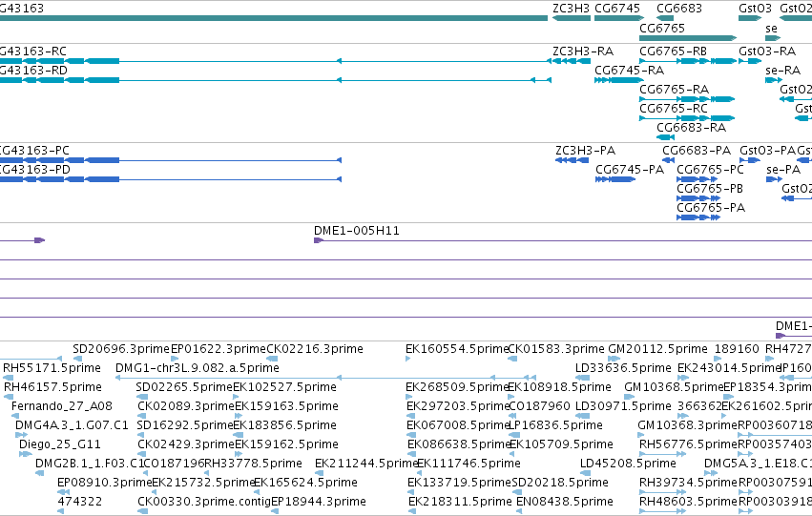Click the feature labeled 474322

(x=60, y=511)
